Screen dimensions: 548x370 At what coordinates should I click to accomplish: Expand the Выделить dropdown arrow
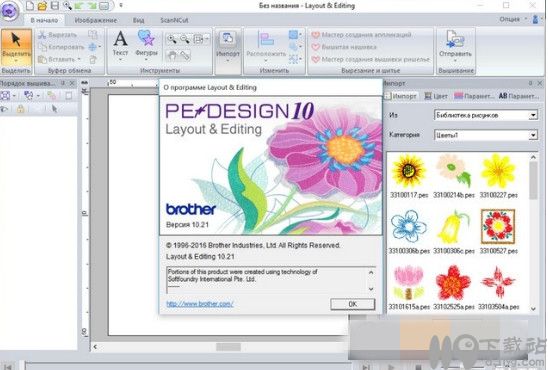pos(16,61)
